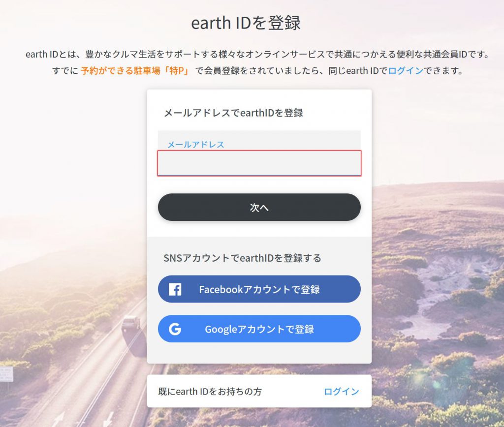Screen dimensions: 504x427
Task: Register with Facebookアカウントで登録 button text
Action: (x=259, y=289)
